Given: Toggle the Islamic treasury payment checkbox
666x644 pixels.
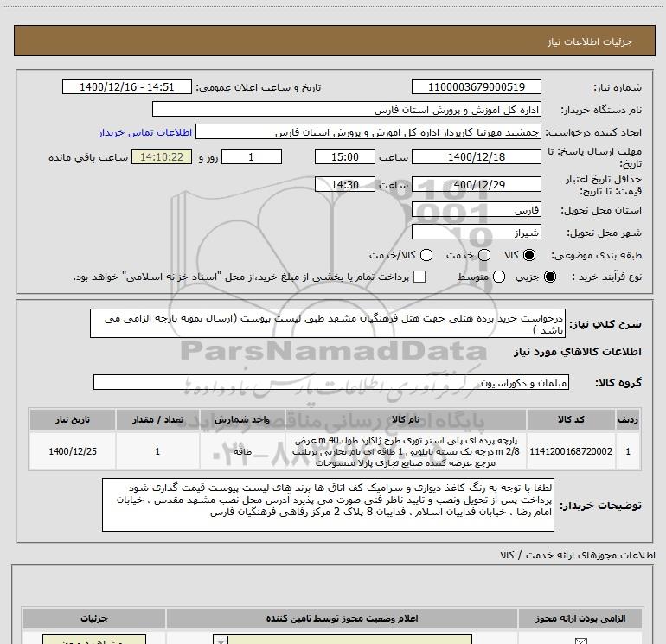Looking at the screenshot, I should (419, 277).
